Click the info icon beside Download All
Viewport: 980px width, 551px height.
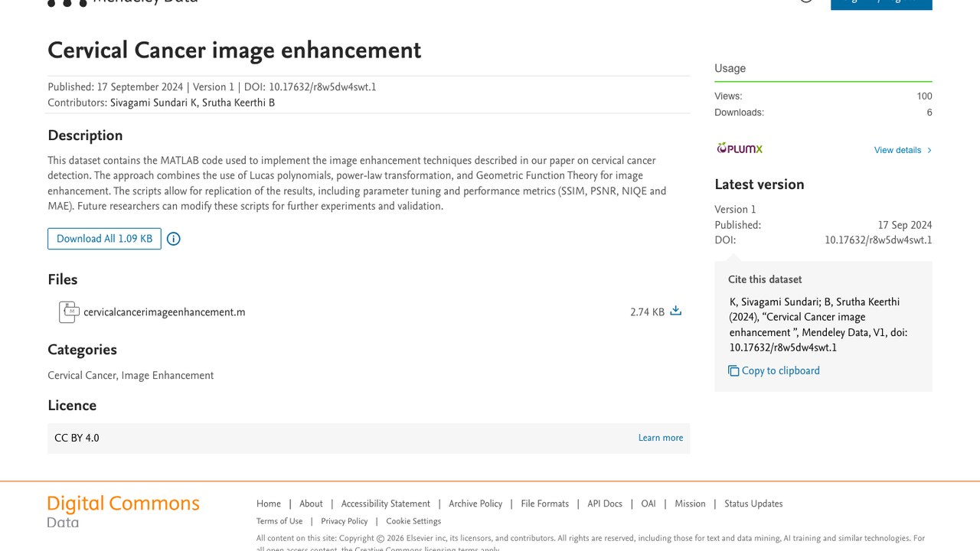[x=174, y=239]
